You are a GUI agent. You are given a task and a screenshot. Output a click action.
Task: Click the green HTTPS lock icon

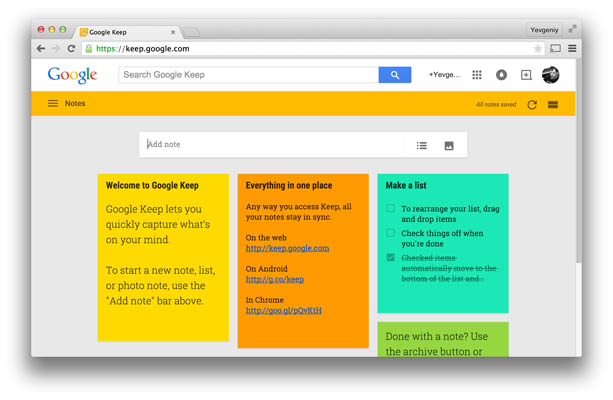coord(89,48)
